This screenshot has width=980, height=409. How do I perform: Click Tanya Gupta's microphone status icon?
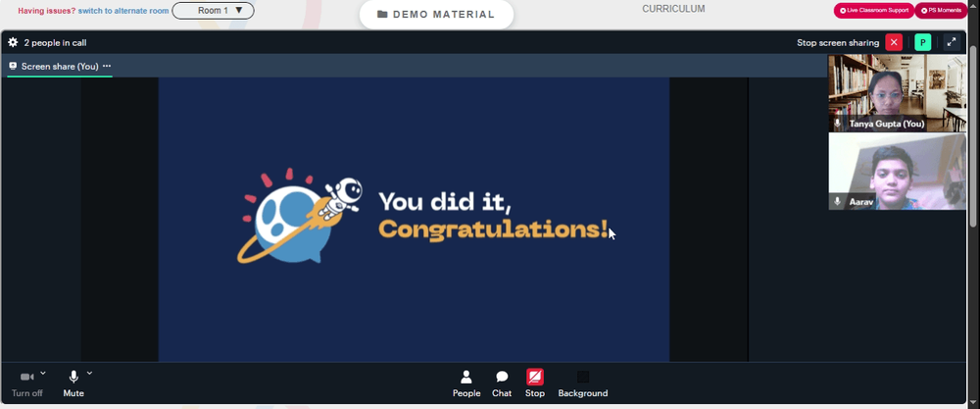838,124
